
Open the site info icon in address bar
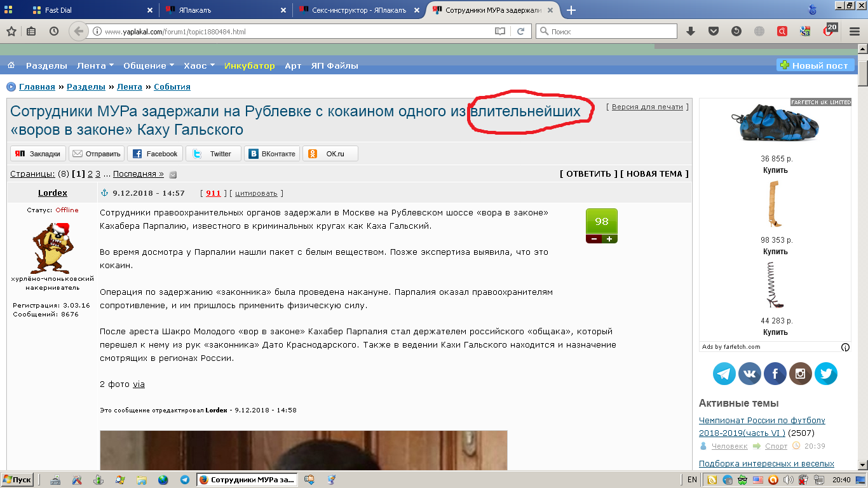97,31
